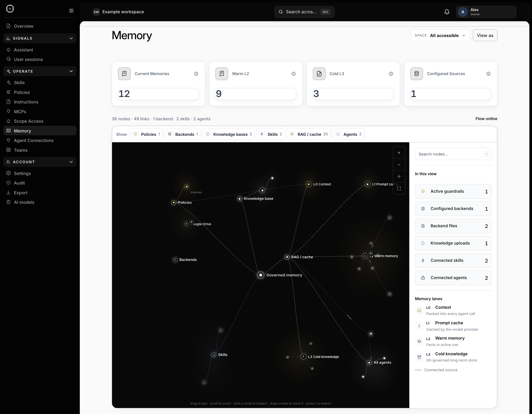The image size is (532, 414).
Task: Collapse the sidebar with the panel icon
Action: click(71, 10)
